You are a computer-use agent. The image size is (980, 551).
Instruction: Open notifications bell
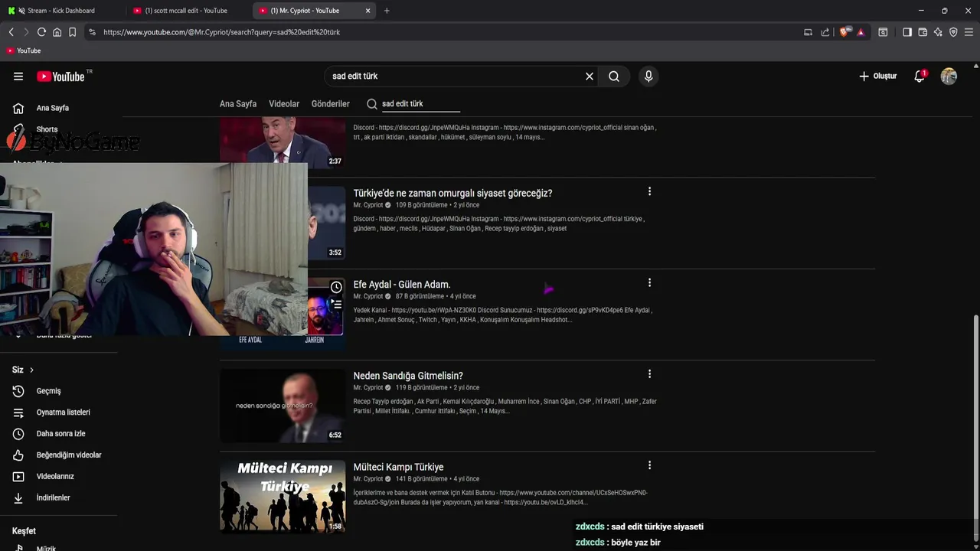[920, 77]
